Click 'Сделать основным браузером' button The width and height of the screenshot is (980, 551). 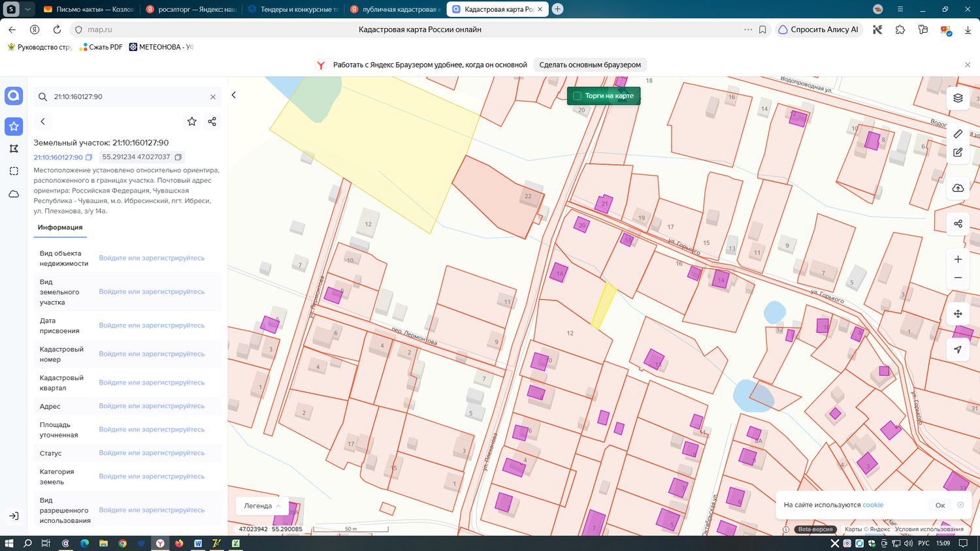[590, 65]
